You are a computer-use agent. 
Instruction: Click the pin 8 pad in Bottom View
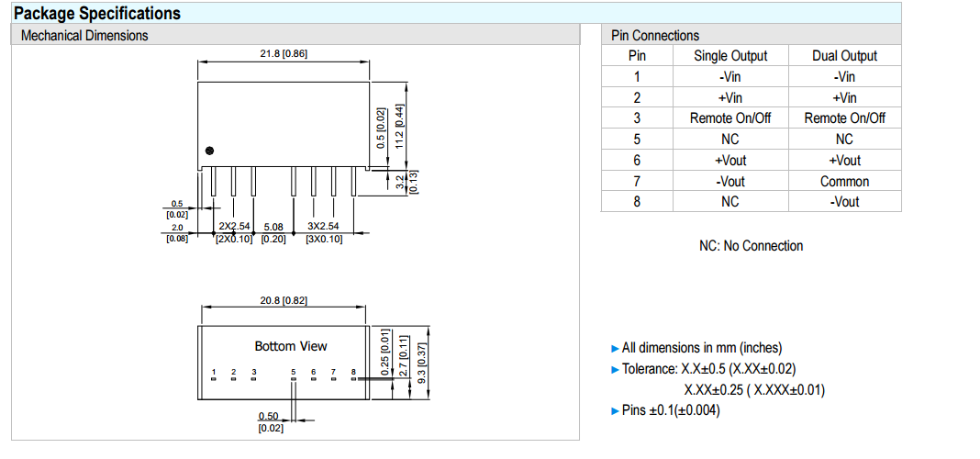click(x=353, y=379)
